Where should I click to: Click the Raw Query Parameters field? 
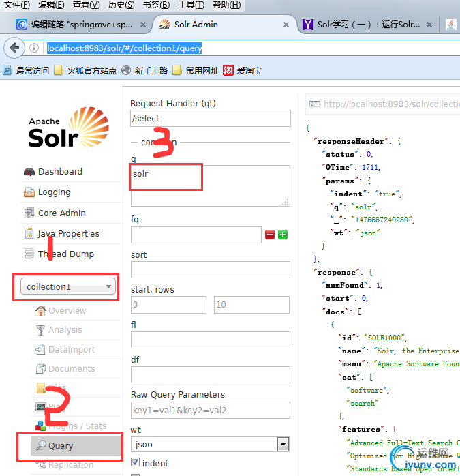pos(211,410)
